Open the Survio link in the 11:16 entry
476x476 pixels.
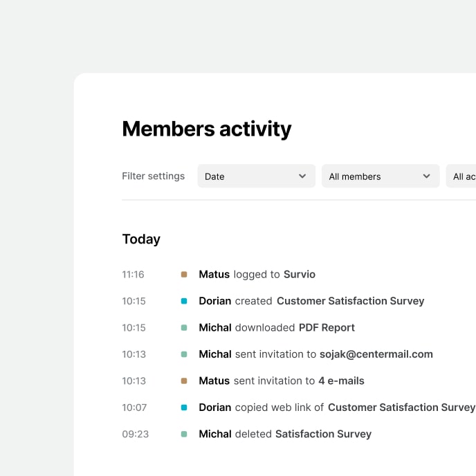(300, 275)
